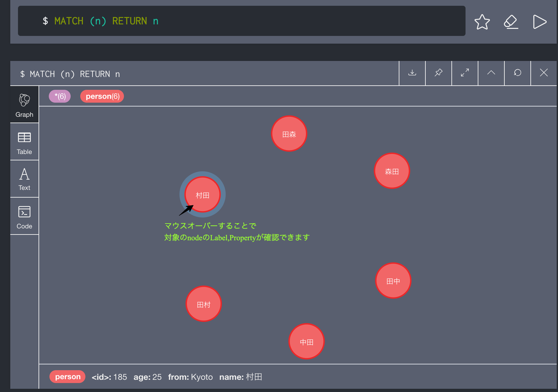
Task: Run the query with the play button
Action: (x=539, y=22)
